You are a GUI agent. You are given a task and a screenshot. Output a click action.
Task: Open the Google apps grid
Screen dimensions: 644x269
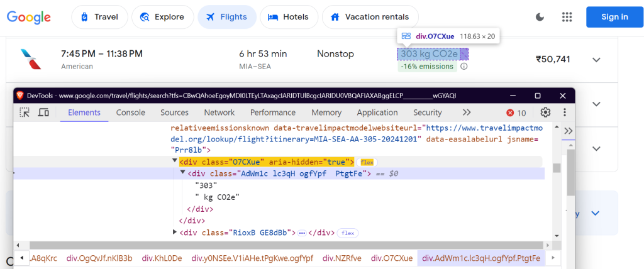point(567,17)
